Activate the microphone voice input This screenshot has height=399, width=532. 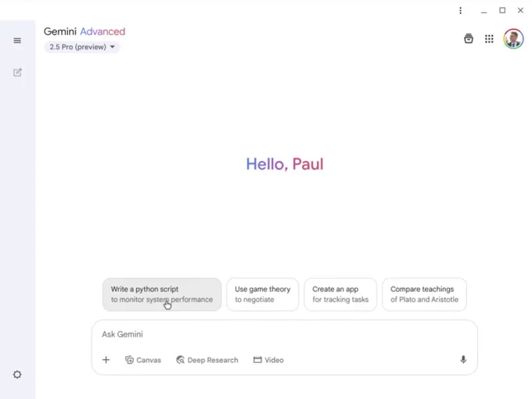[463, 360]
